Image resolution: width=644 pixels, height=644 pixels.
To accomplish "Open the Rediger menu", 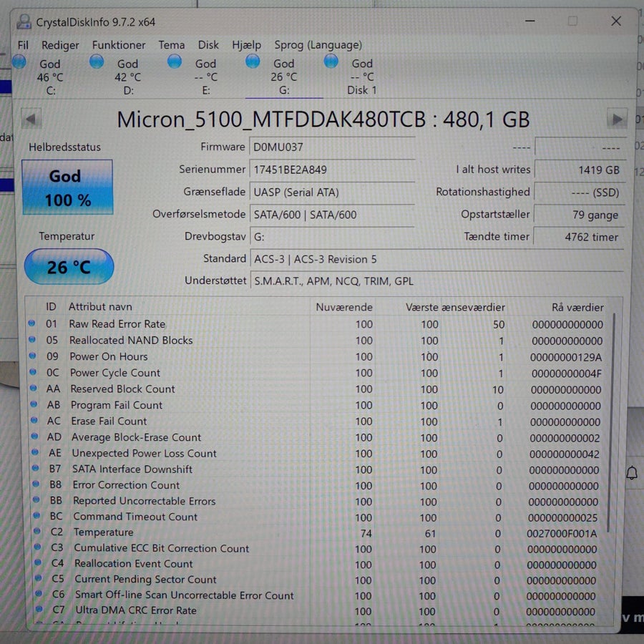I will (60, 45).
